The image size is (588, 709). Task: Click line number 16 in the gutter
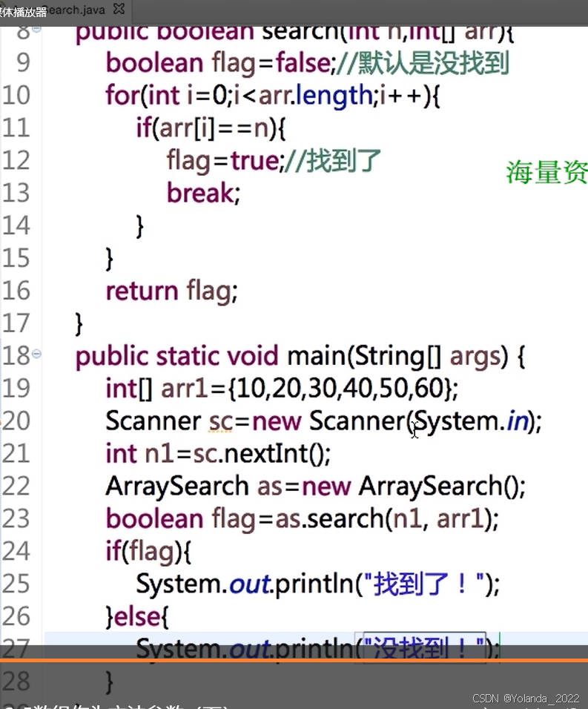click(x=16, y=291)
